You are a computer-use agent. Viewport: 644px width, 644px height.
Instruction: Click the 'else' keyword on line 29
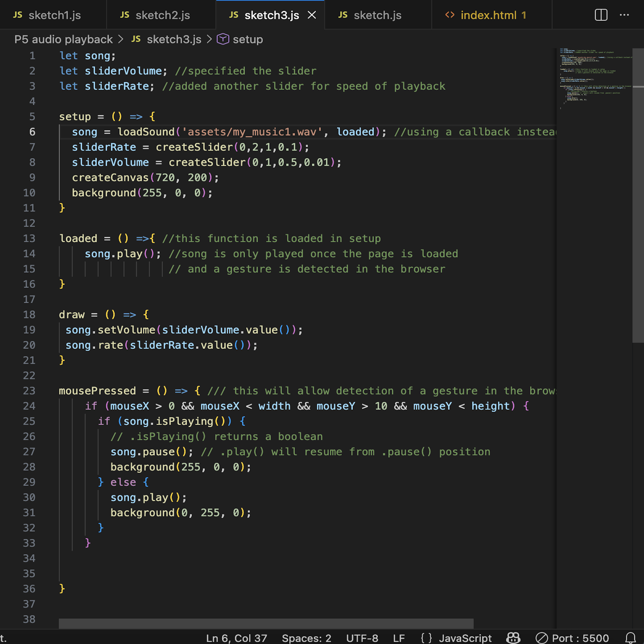coord(123,482)
